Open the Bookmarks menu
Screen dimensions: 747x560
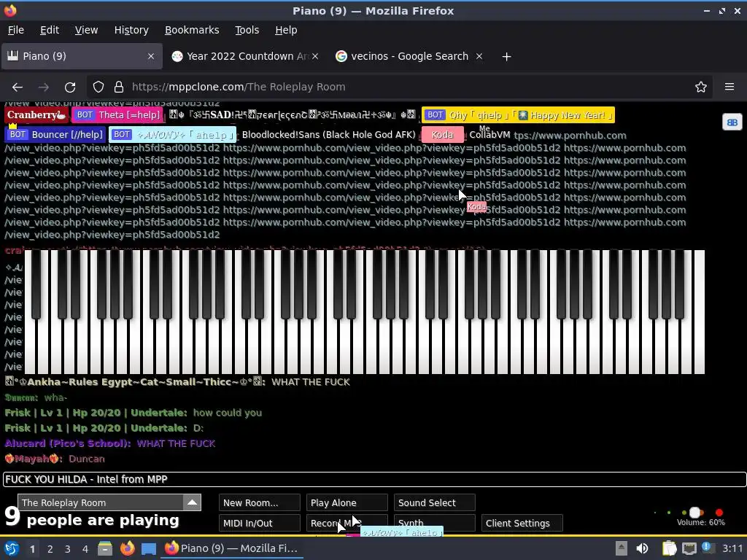pyautogui.click(x=192, y=30)
